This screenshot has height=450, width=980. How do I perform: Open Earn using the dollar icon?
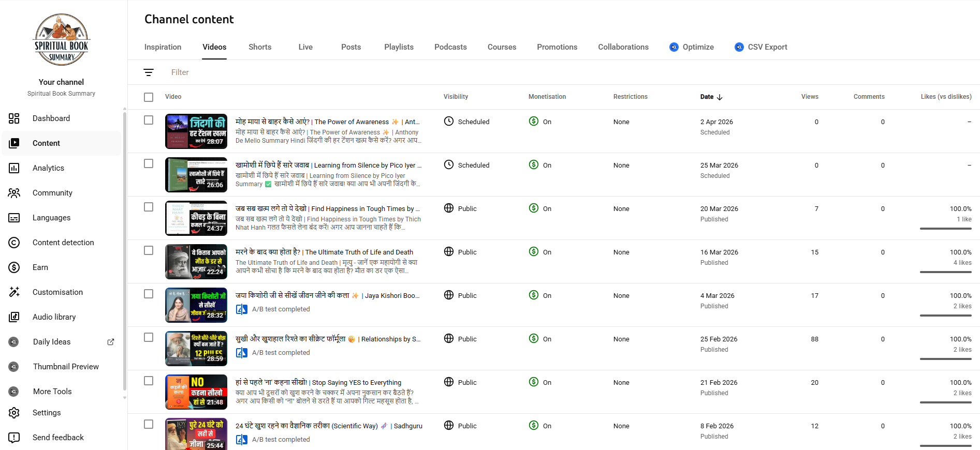coord(14,267)
